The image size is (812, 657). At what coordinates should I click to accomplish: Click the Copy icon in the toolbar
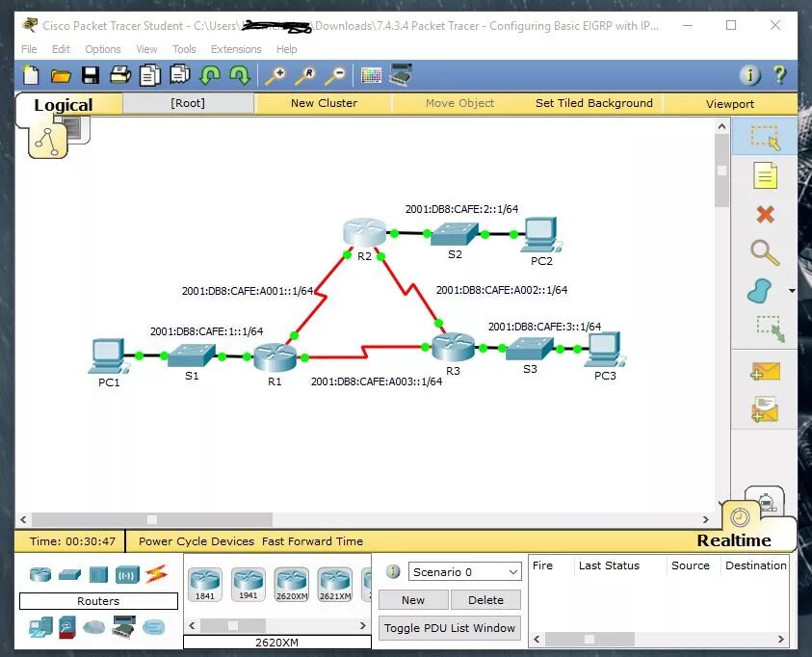click(x=149, y=75)
